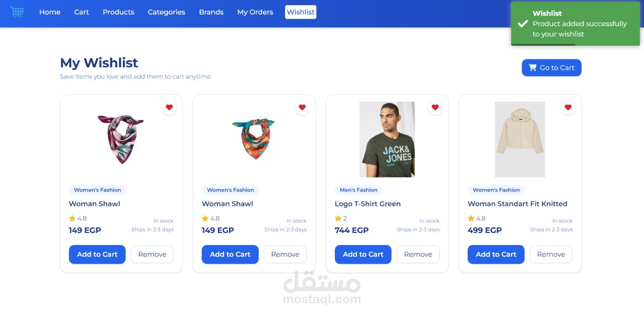This screenshot has height=312, width=644.
Task: Toggle heart on first Woman Shawl card
Action: point(169,108)
